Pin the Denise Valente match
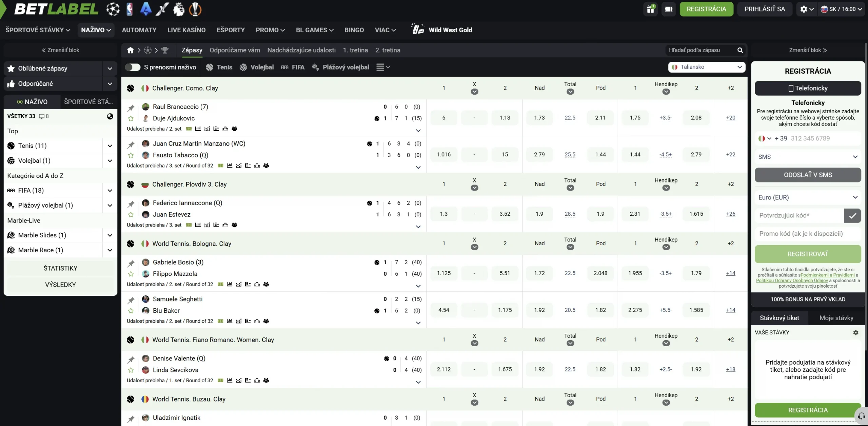868x426 pixels. (x=131, y=359)
